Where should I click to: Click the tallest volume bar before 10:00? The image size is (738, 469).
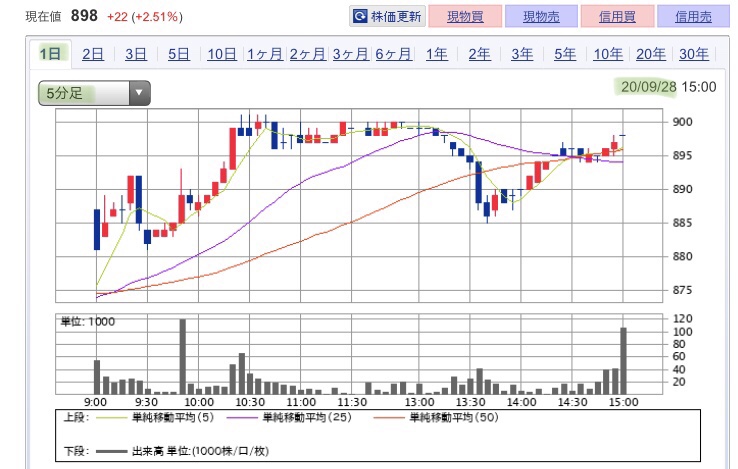coord(183,356)
